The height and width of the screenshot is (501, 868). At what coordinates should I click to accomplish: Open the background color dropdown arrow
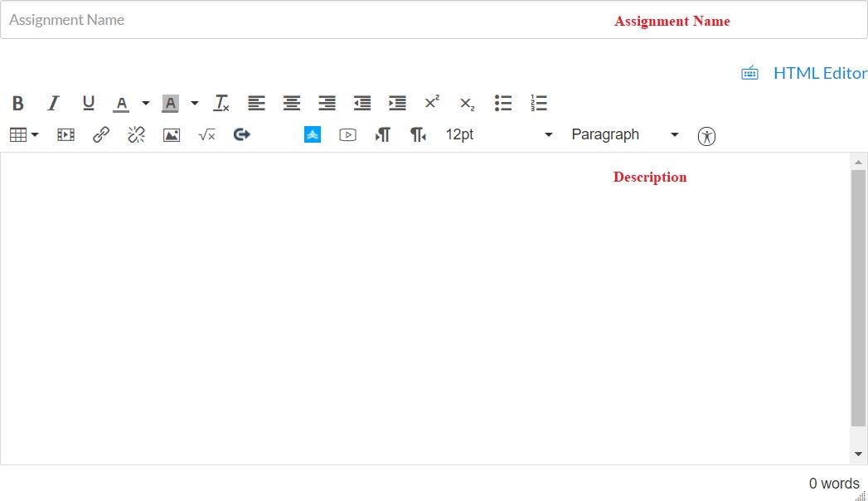[x=194, y=103]
